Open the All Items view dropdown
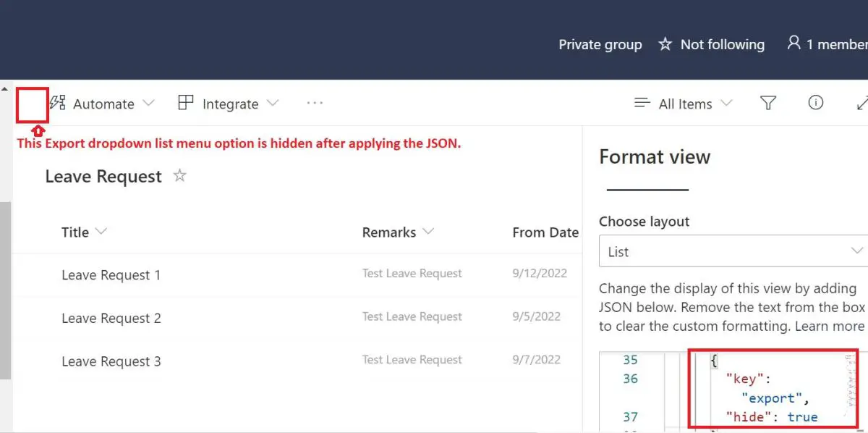 (728, 104)
